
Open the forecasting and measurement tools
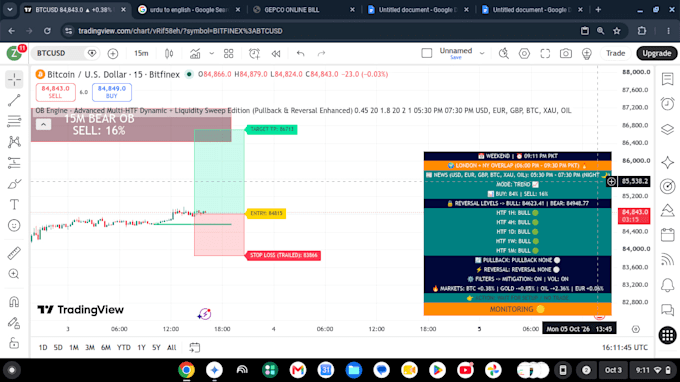tap(14, 163)
